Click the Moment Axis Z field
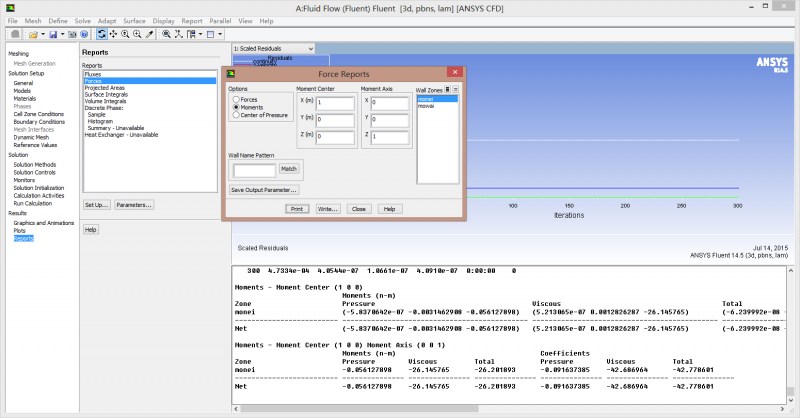Screen dimensions: 800x418 click(x=390, y=136)
